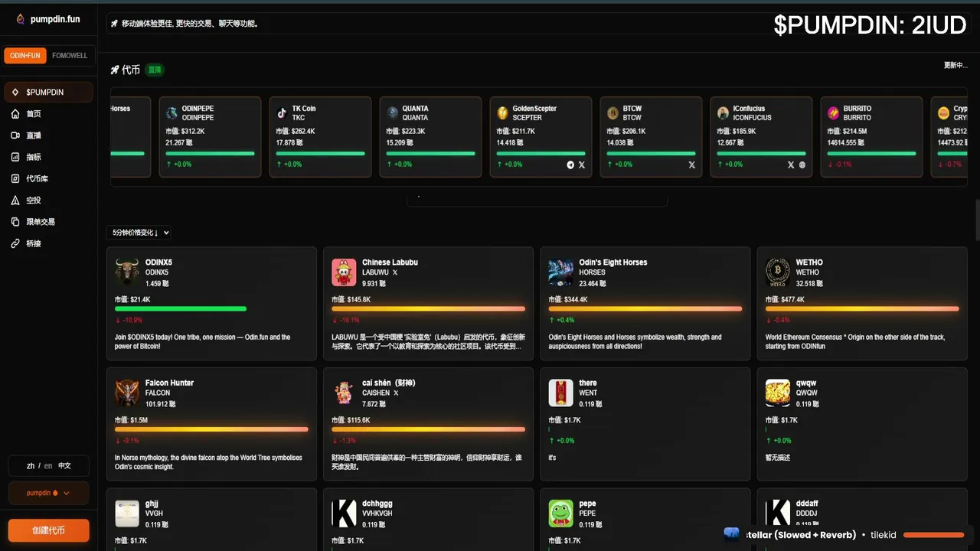
Task: Open the 空投 airdrop page
Action: (48, 200)
